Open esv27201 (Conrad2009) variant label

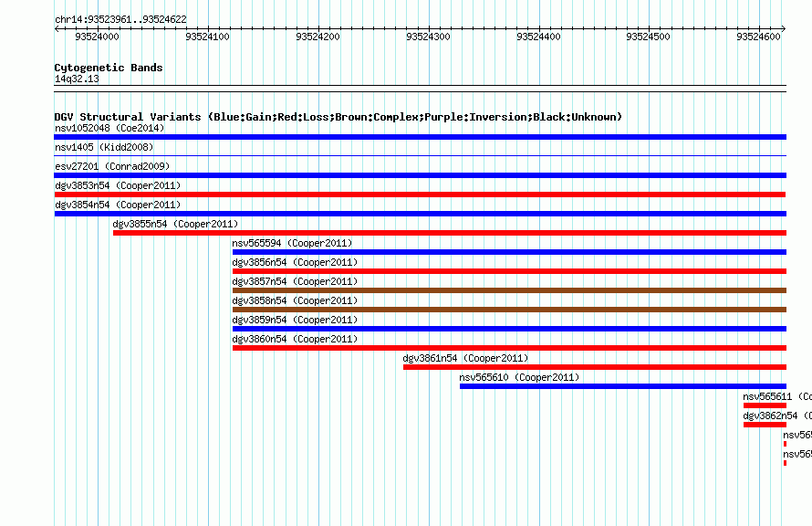pos(112,166)
